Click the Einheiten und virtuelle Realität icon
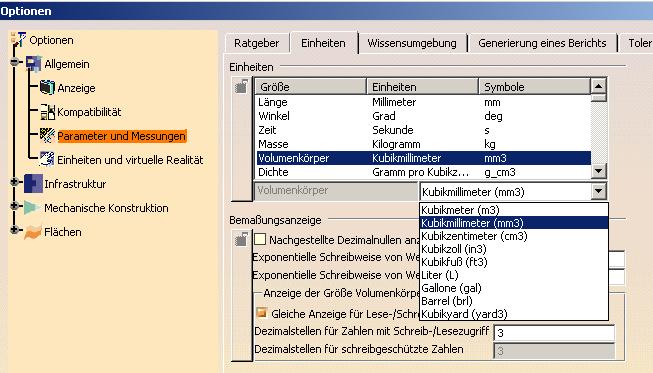653x373 pixels. (x=47, y=159)
